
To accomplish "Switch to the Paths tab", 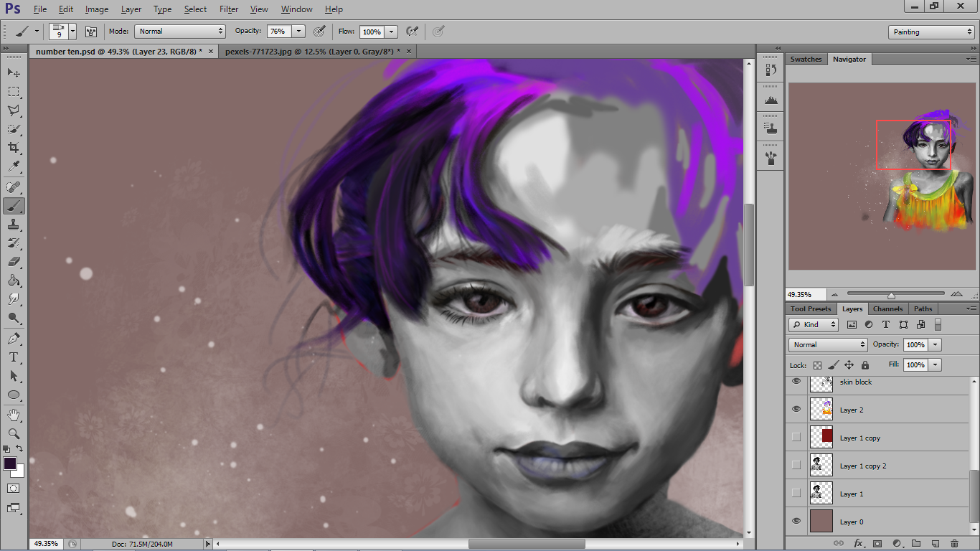I will pyautogui.click(x=923, y=309).
